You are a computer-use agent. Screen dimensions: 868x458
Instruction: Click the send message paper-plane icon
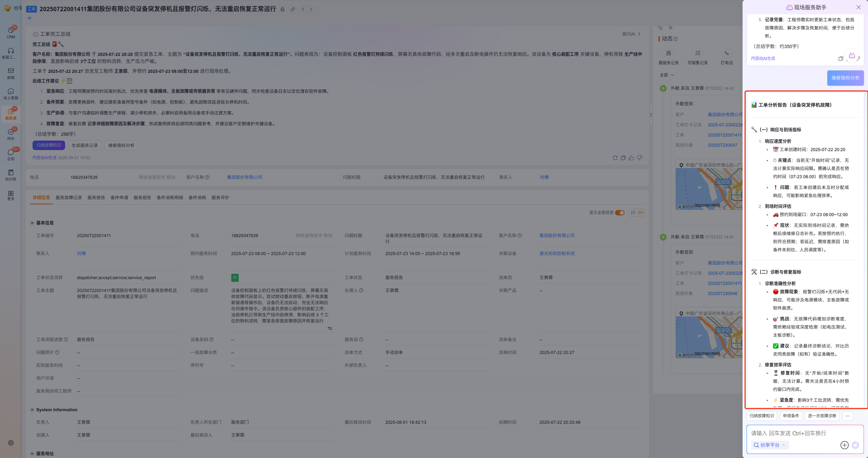click(855, 445)
